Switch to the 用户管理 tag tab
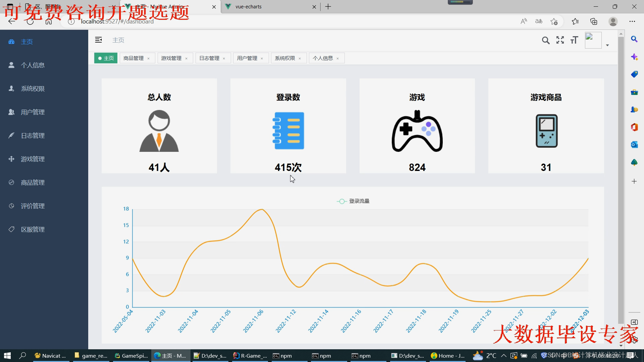 [247, 58]
